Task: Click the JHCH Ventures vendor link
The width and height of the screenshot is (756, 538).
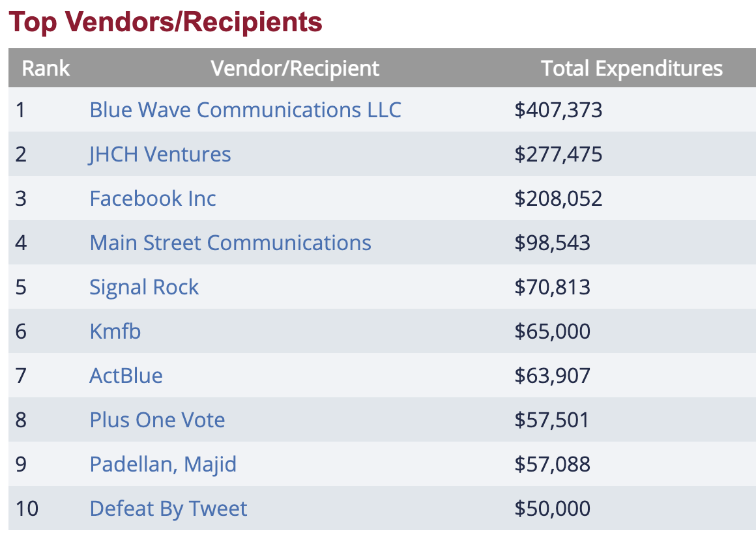Action: [160, 154]
